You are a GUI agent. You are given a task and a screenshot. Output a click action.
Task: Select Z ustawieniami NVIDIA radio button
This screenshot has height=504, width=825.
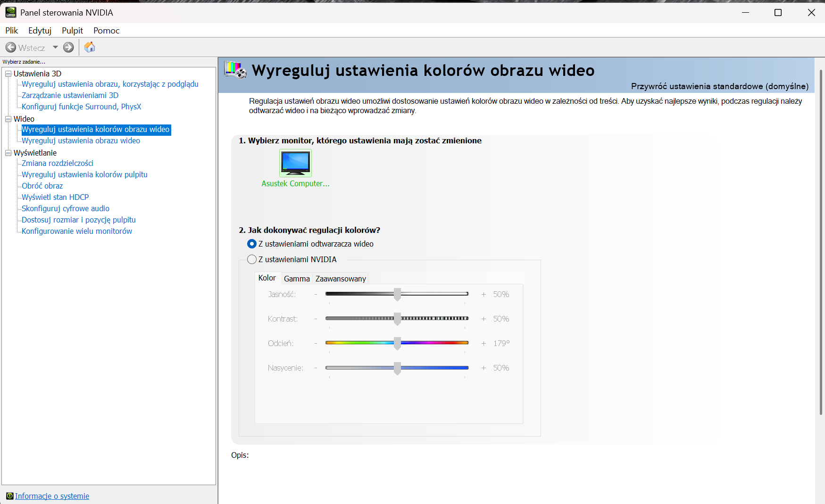[252, 259]
